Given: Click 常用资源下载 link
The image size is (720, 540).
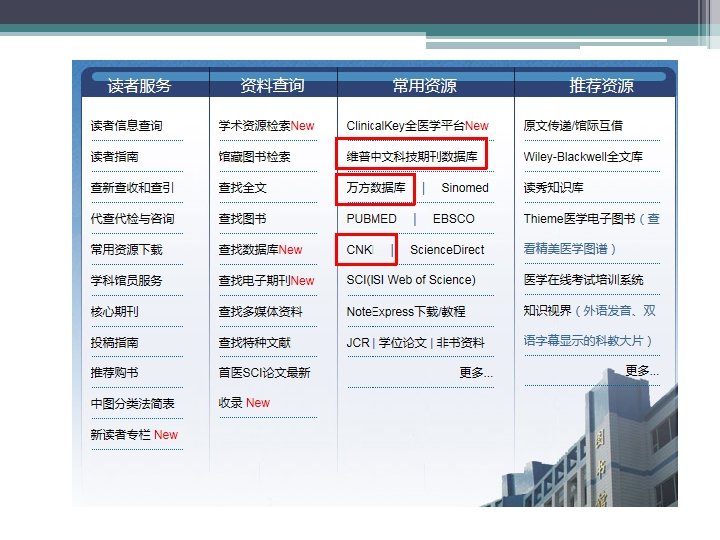Looking at the screenshot, I should pyautogui.click(x=126, y=250).
